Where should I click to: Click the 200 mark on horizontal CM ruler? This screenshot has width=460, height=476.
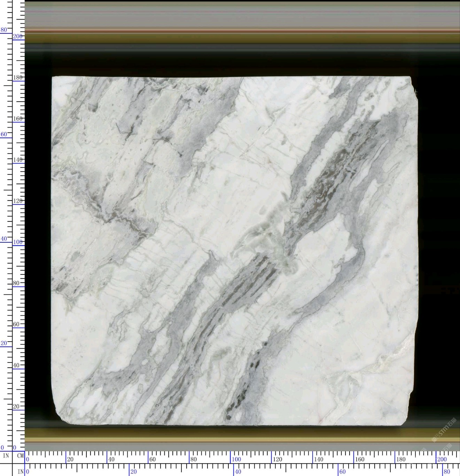tap(442, 459)
